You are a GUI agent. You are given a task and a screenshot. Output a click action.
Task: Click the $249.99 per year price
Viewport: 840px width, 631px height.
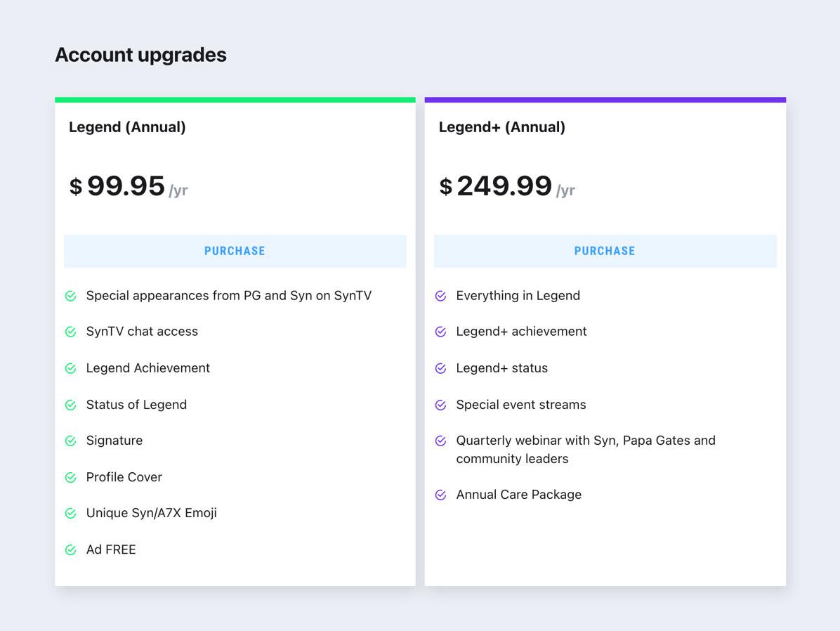[x=506, y=186]
